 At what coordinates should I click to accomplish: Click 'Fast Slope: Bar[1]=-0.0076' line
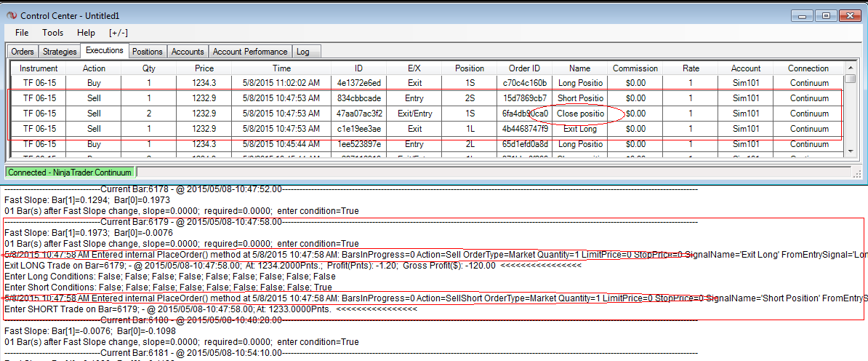point(89,330)
